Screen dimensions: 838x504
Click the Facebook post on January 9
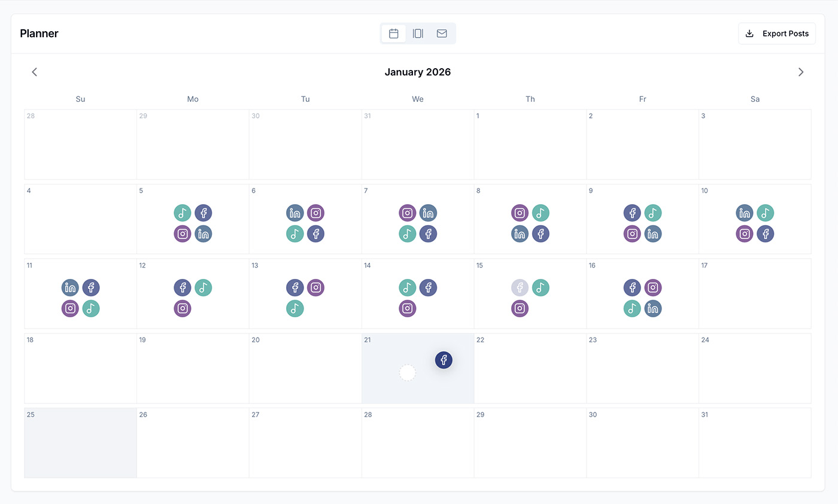click(x=632, y=212)
